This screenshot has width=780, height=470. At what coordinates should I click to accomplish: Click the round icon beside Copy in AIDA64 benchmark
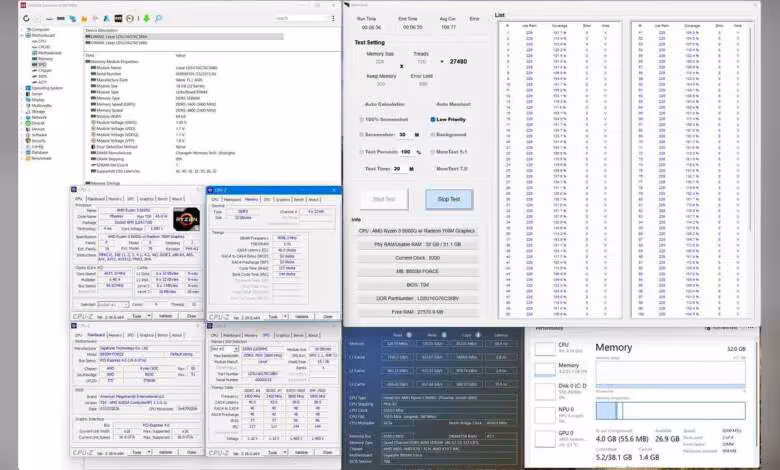tap(478, 335)
